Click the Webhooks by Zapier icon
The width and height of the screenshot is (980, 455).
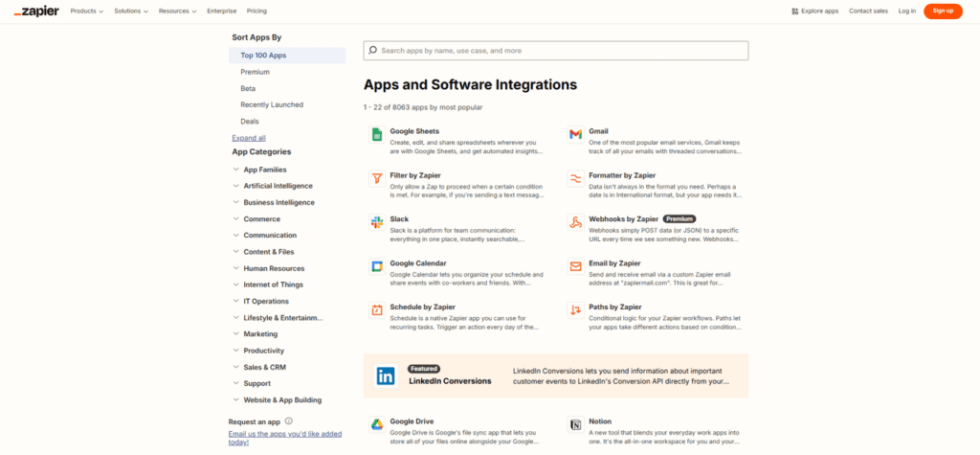pyautogui.click(x=575, y=222)
